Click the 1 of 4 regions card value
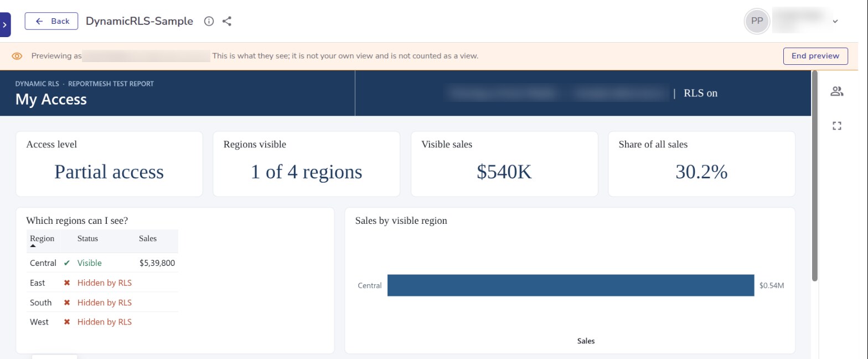The height and width of the screenshot is (359, 868). coord(306,172)
